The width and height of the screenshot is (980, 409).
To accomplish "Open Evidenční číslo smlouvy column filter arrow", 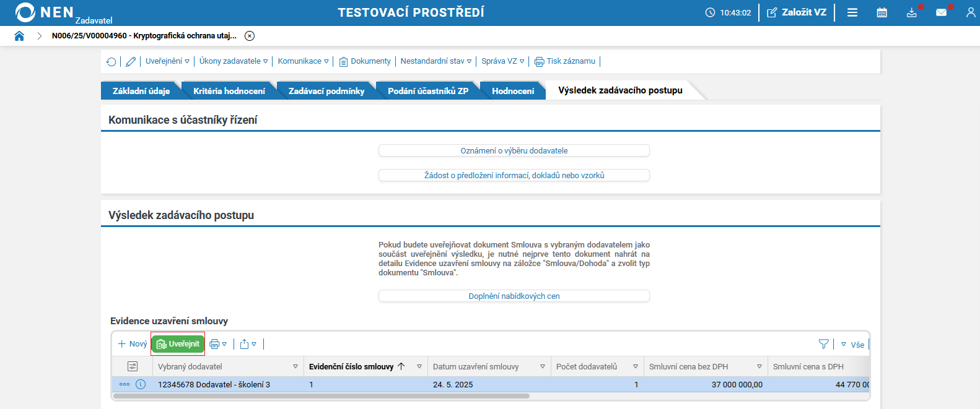I will [419, 367].
